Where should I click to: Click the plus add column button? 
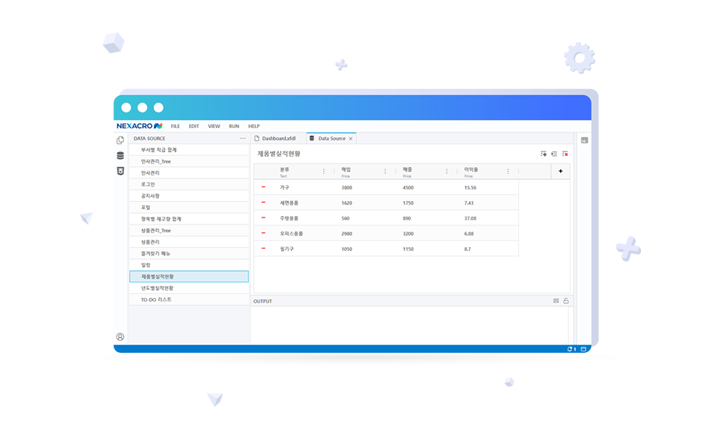pyautogui.click(x=560, y=171)
